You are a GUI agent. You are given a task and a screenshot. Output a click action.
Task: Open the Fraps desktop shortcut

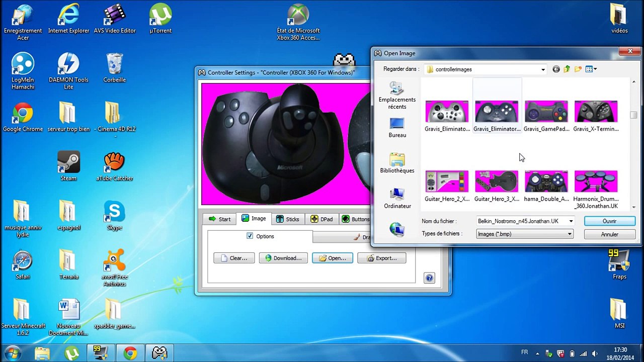(x=619, y=265)
